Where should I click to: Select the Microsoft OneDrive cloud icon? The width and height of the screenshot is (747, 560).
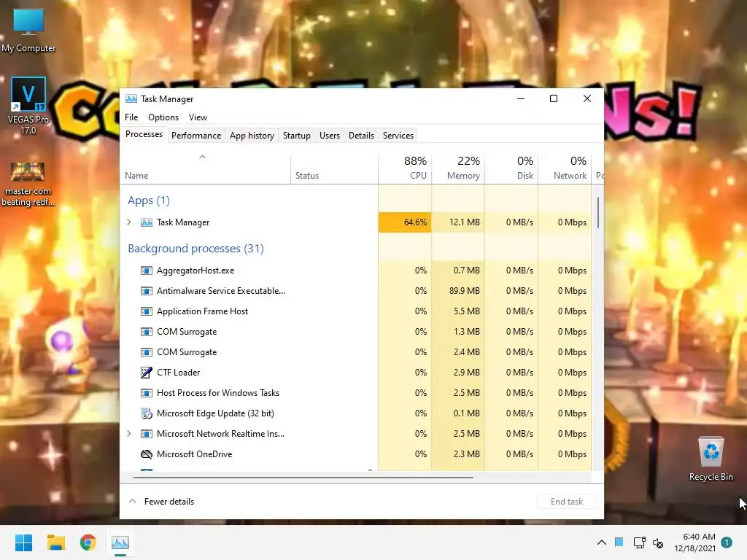click(146, 454)
